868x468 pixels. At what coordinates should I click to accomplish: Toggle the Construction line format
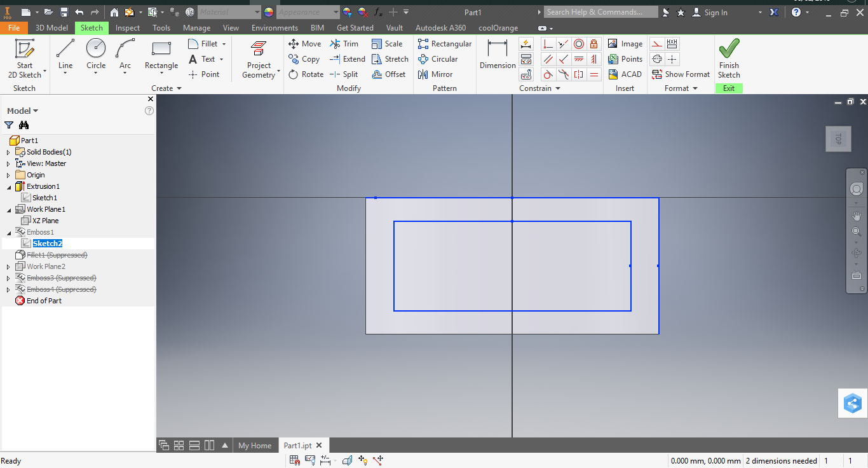click(657, 44)
